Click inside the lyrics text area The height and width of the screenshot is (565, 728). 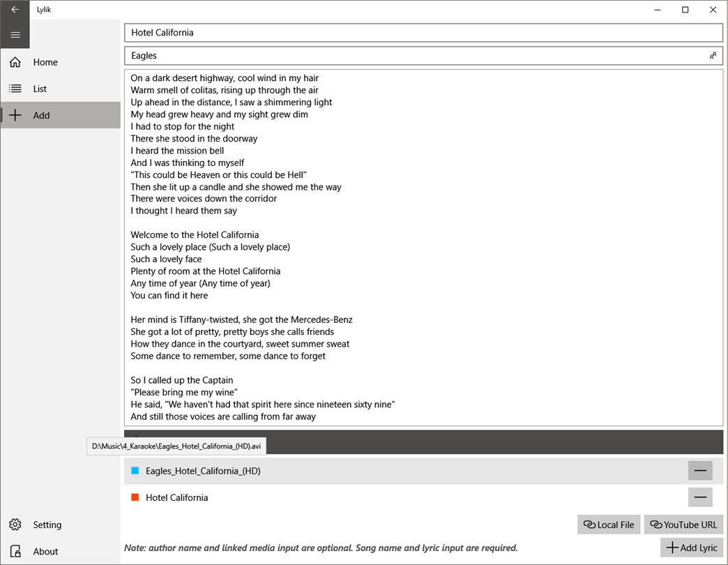pyautogui.click(x=423, y=248)
